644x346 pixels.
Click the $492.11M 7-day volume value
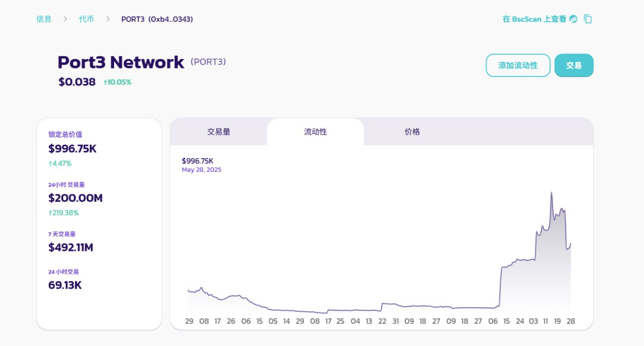click(x=71, y=247)
